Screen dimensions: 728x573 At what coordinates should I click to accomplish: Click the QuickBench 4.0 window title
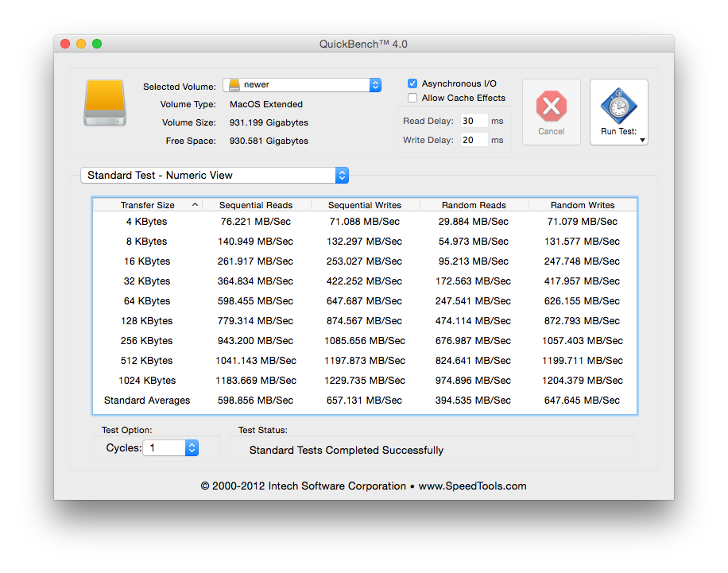pyautogui.click(x=363, y=45)
